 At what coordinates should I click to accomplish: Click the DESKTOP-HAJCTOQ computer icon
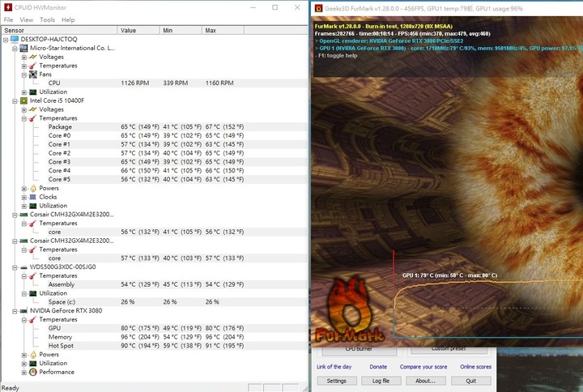pos(15,39)
